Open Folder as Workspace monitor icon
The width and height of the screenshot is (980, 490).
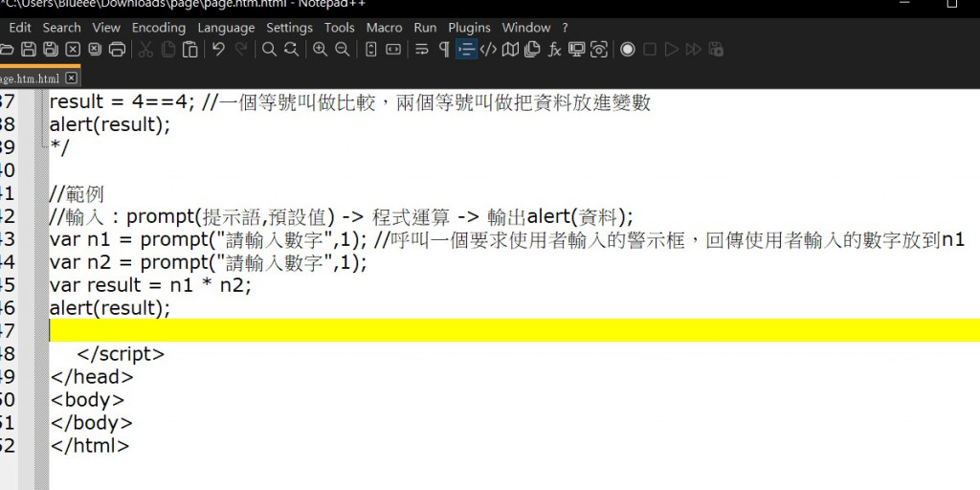coord(576,50)
